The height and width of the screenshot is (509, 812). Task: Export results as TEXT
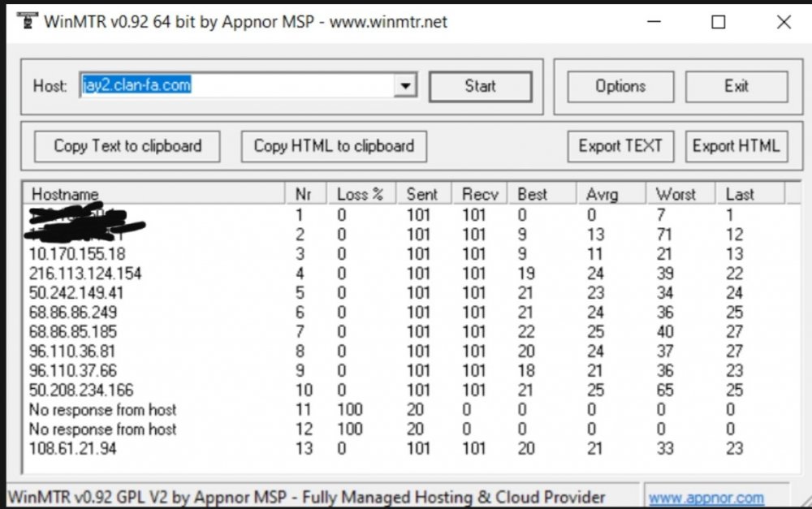pyautogui.click(x=620, y=146)
